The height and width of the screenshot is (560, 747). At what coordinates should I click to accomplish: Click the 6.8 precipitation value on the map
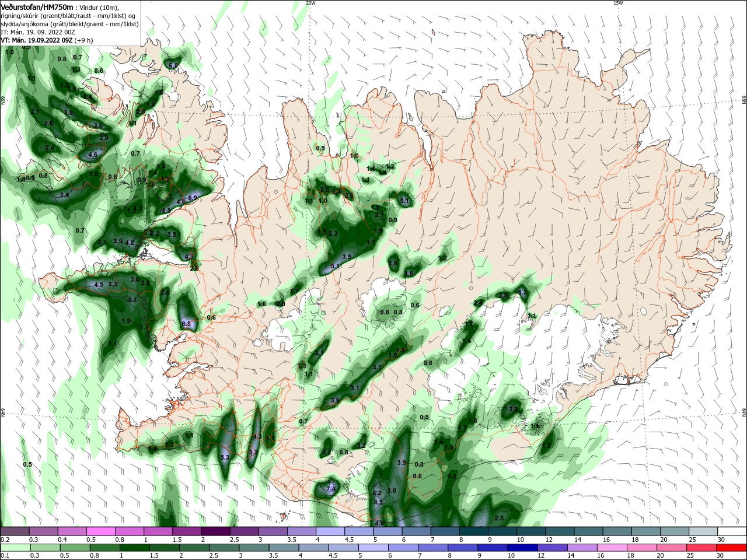187,324
